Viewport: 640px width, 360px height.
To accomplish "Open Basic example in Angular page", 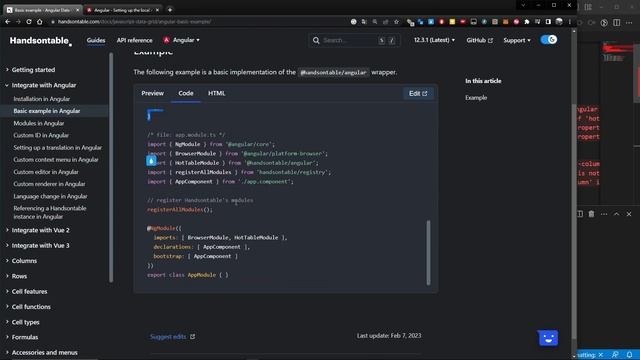I will tap(47, 111).
